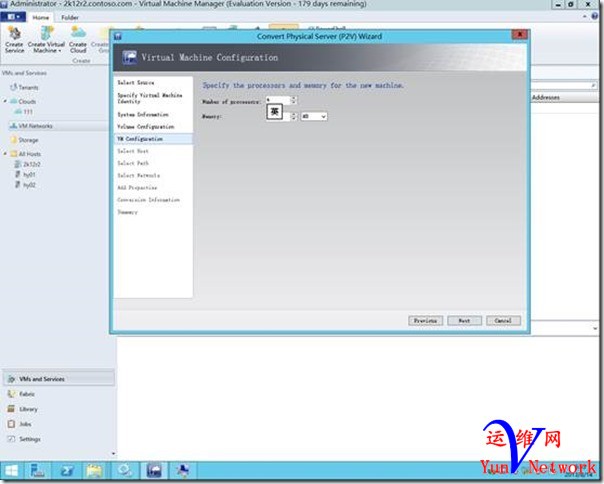Click the Summary wizard step
The height and width of the screenshot is (484, 604).
(x=127, y=212)
